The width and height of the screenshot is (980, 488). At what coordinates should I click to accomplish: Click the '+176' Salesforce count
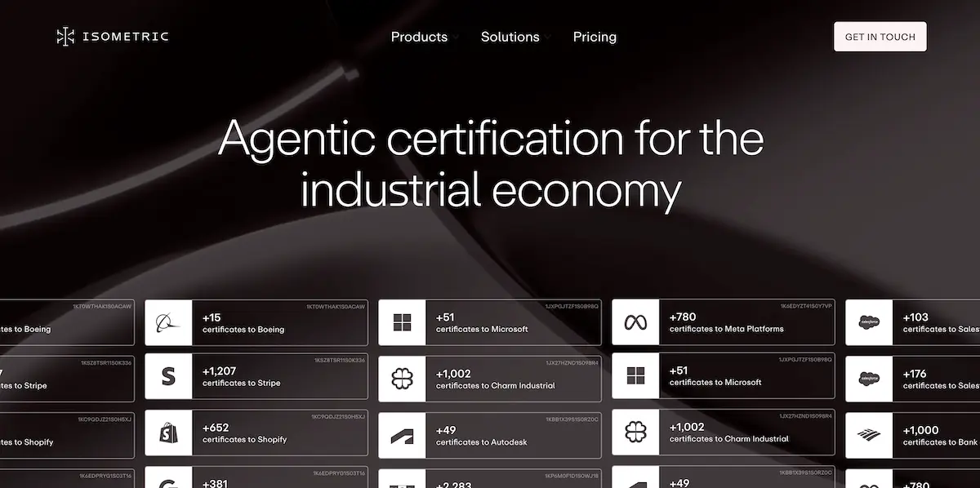pyautogui.click(x=915, y=373)
